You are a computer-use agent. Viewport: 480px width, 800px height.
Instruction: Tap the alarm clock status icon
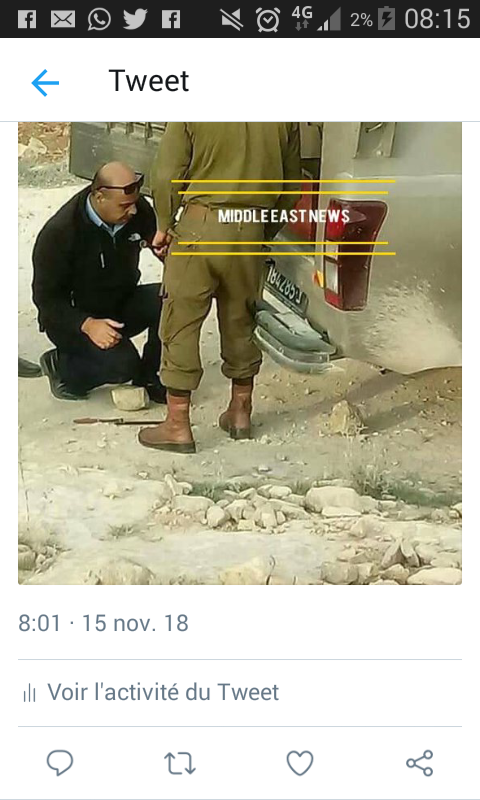(268, 19)
